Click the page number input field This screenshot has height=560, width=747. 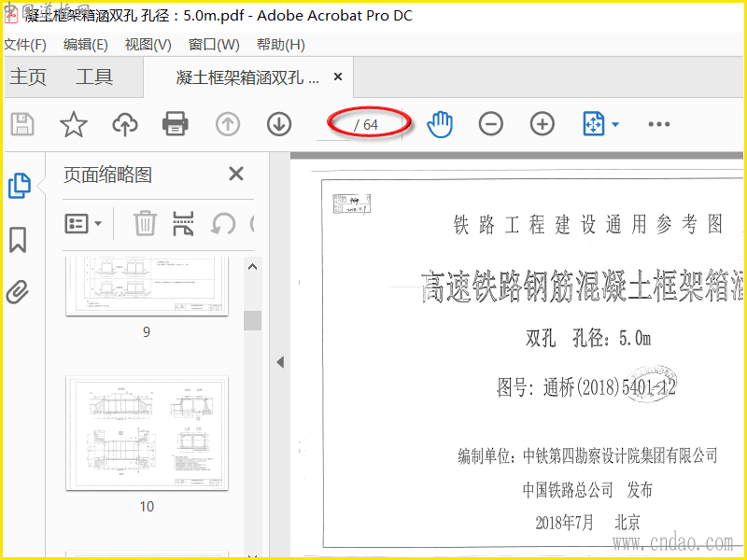pyautogui.click(x=334, y=125)
